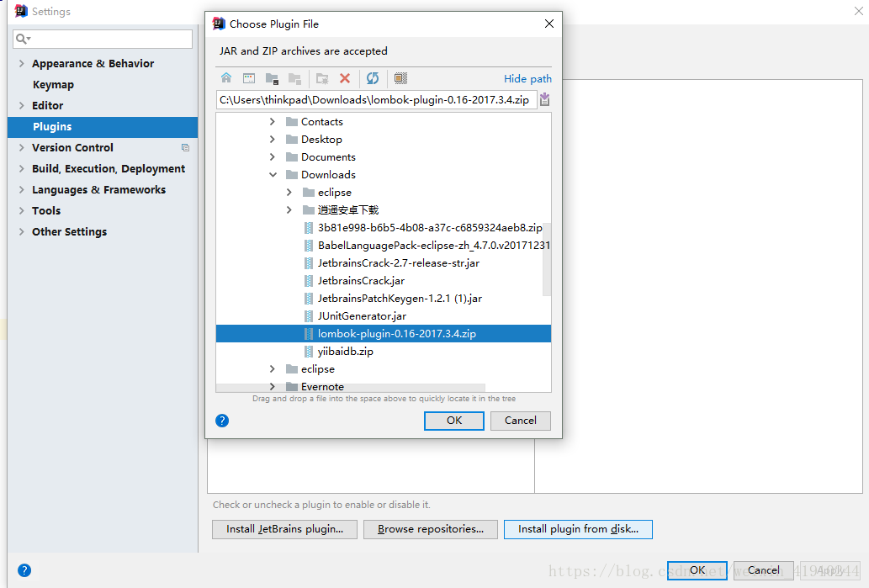Select 3b81e998-b6b5-4b08-a37c-c6859324aeb8.zip file
The width and height of the screenshot is (869, 588).
[x=430, y=228]
